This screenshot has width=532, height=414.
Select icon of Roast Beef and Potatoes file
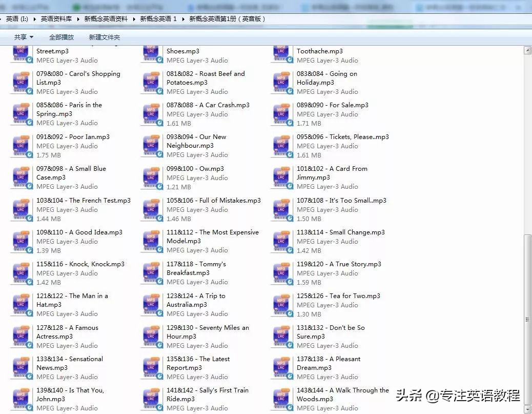point(152,83)
